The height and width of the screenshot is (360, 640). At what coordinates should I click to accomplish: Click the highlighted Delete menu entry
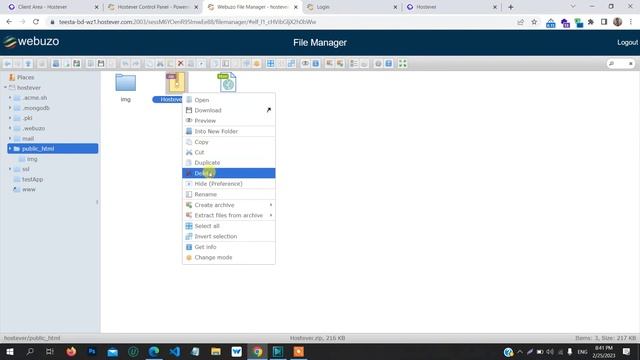point(229,173)
